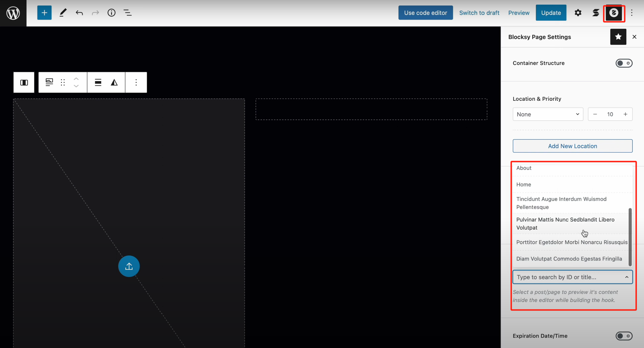Select the drag handle on the block toolbar
This screenshot has height=348, width=644.
click(63, 82)
